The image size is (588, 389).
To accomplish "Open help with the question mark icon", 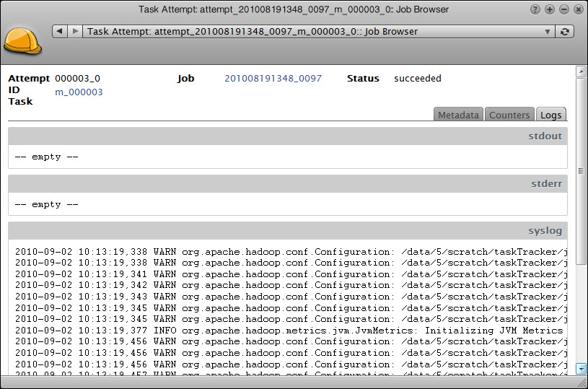I will pos(535,9).
